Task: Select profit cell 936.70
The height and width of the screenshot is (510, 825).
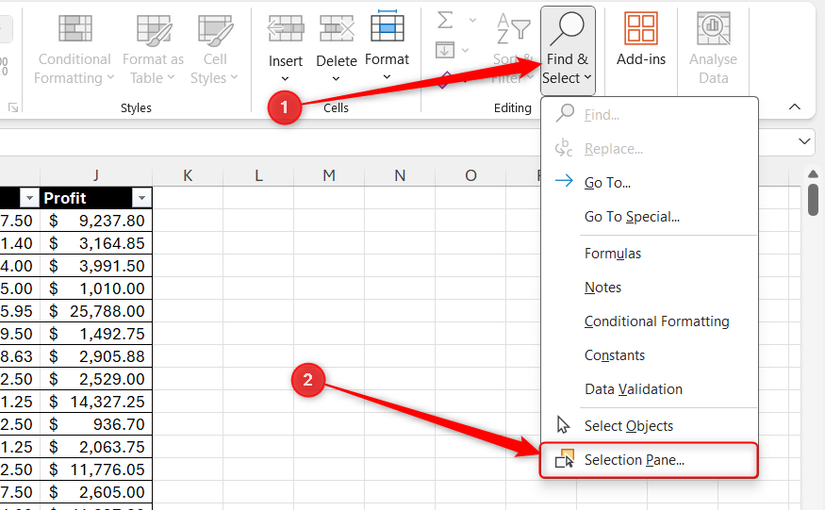Action: [x=96, y=424]
